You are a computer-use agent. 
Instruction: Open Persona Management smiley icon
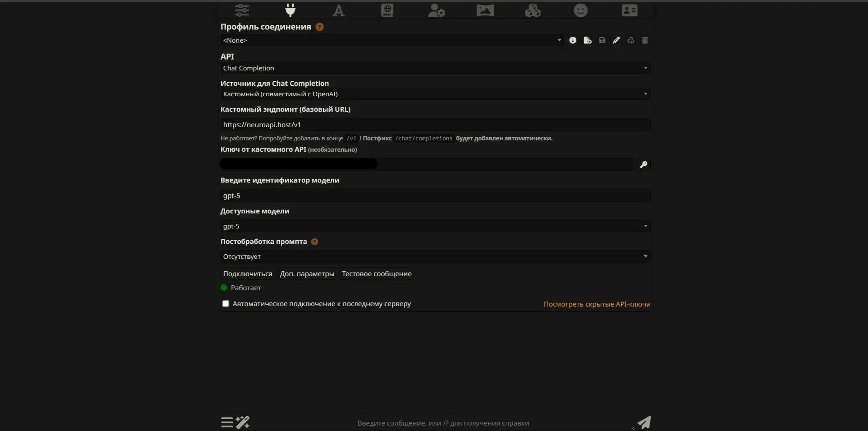[581, 10]
